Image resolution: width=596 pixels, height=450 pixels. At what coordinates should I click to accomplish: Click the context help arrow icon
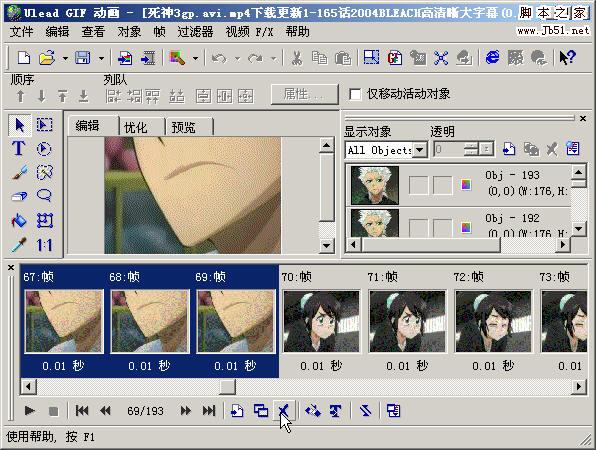(x=567, y=58)
